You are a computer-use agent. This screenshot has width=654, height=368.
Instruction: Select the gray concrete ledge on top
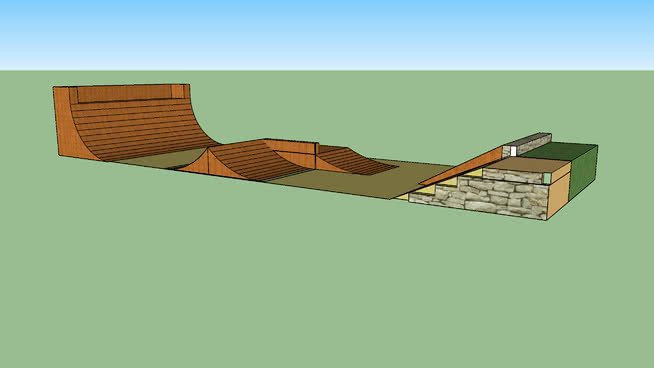click(x=528, y=144)
